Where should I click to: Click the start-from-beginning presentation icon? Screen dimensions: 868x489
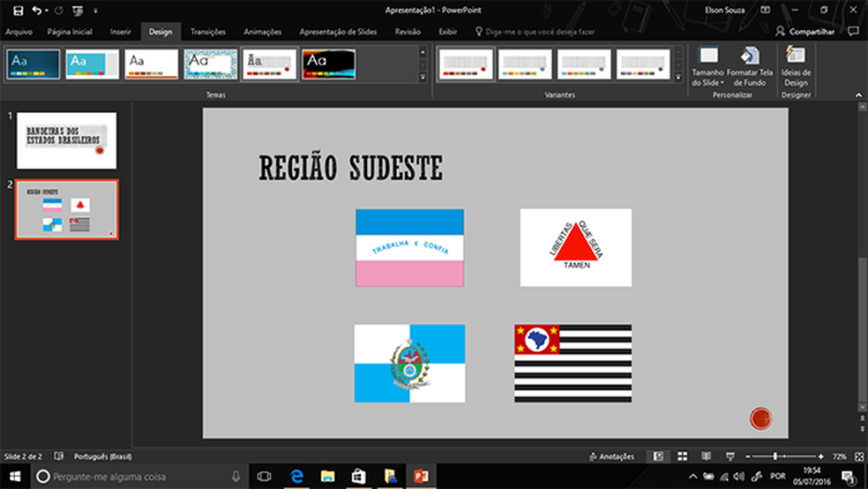point(78,11)
